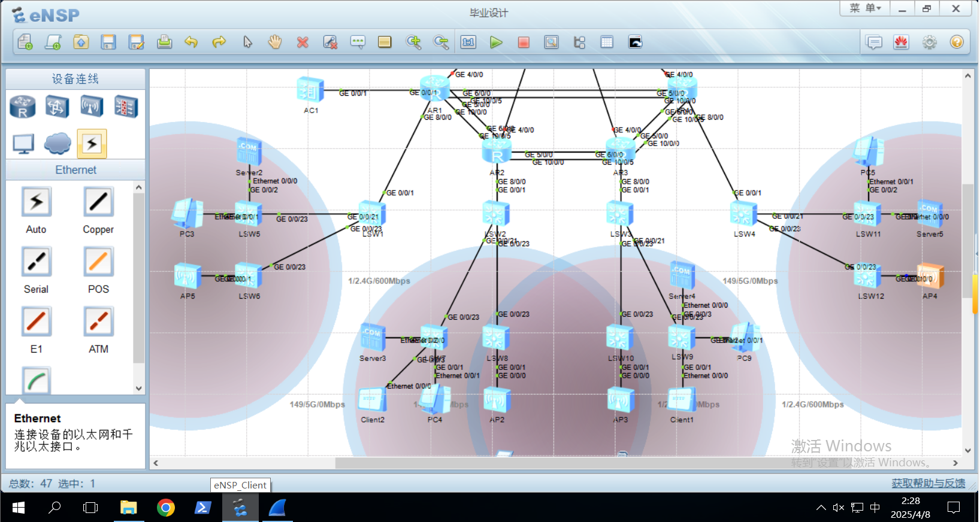This screenshot has width=980, height=522.
Task: Click canvas horizontal scroll right arrow
Action: pyautogui.click(x=955, y=463)
